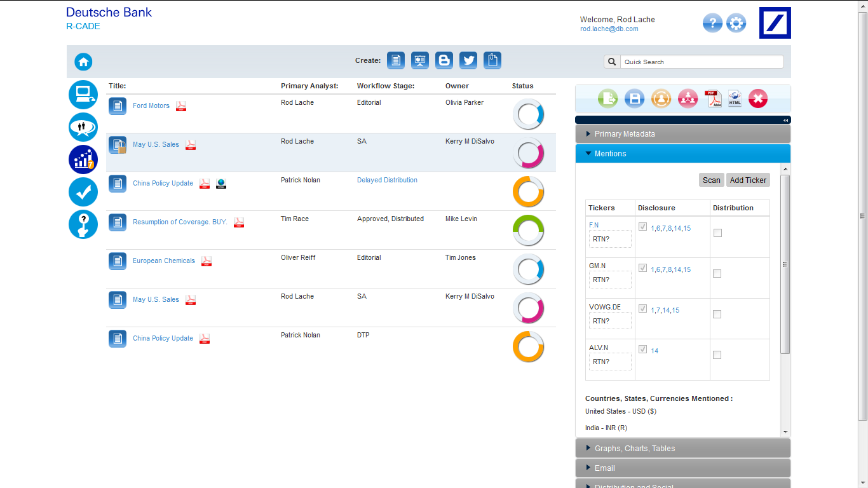This screenshot has width=868, height=488.
Task: Create a new presentation
Action: 420,60
